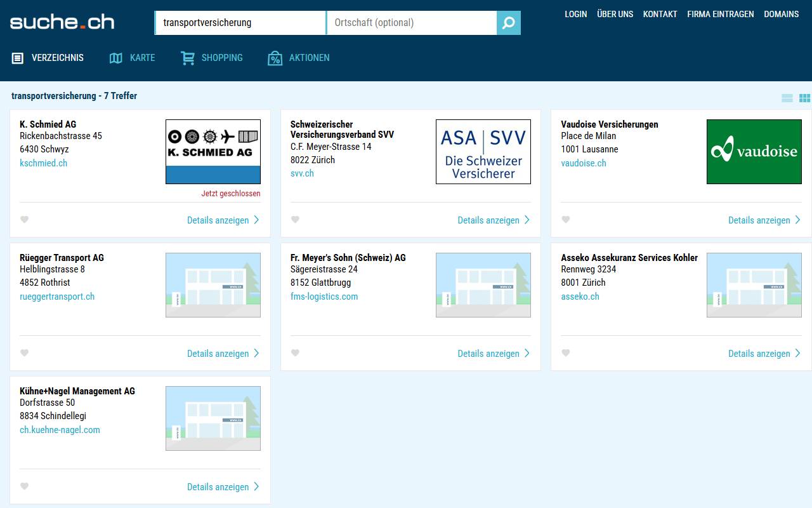Open Aktionen tab
This screenshot has width=812, height=508.
click(x=299, y=58)
